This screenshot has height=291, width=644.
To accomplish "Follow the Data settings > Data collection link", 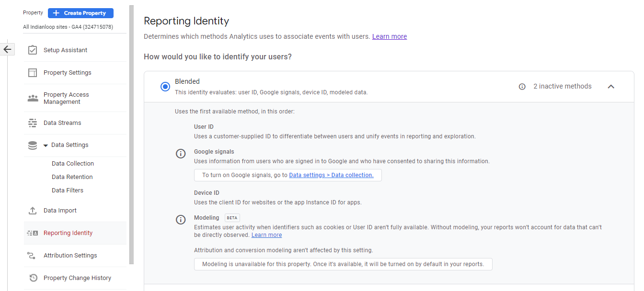I will click(x=331, y=175).
